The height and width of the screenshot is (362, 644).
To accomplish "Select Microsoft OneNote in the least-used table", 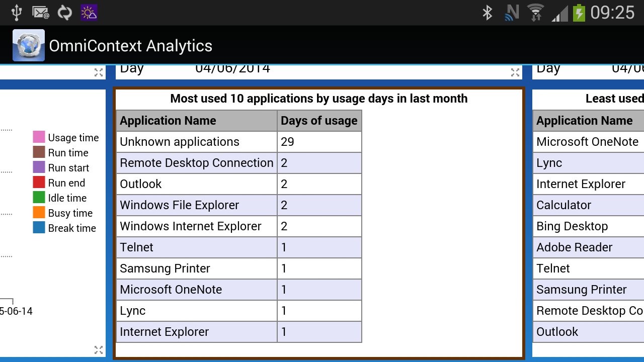I will pyautogui.click(x=588, y=142).
